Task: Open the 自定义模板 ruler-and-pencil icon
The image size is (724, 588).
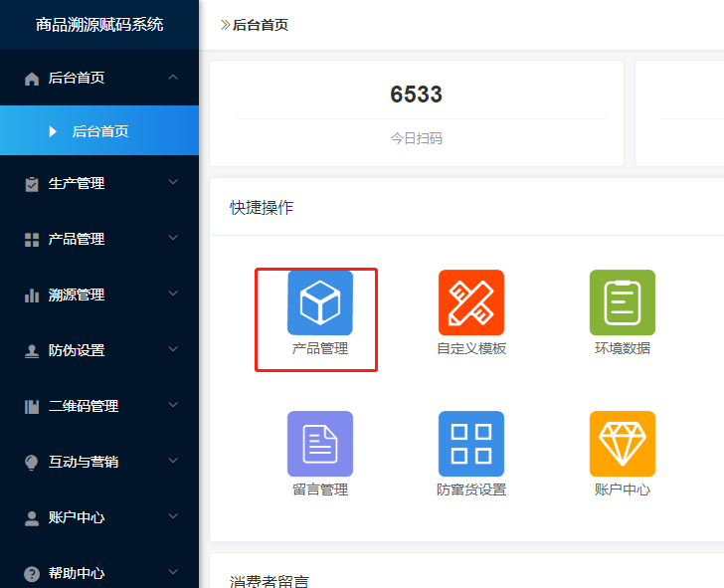Action: point(470,302)
